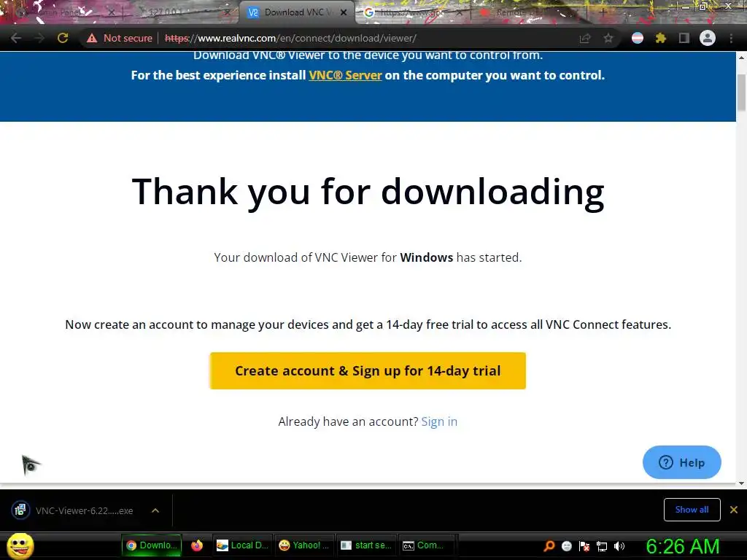This screenshot has width=747, height=560.
Task: Click the bold word Windows
Action: pyautogui.click(x=426, y=257)
